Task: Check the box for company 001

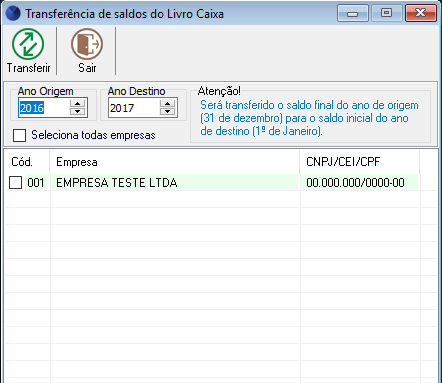Action: [15, 183]
